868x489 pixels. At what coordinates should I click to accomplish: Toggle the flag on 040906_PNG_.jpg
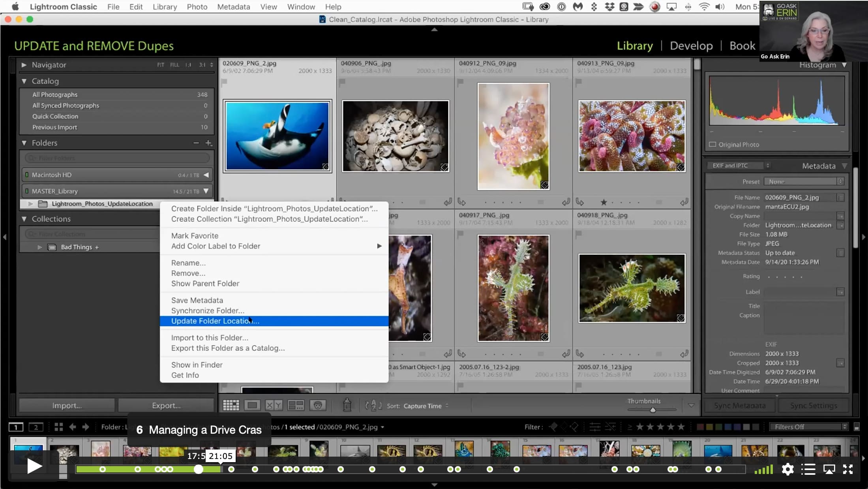[342, 82]
